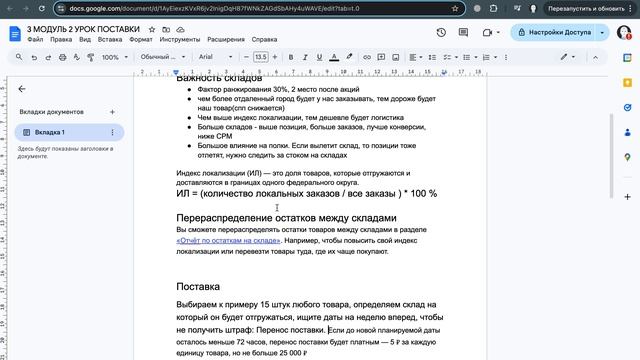Open the move to folder icon
This screenshot has width=640, height=360.
(x=166, y=29)
